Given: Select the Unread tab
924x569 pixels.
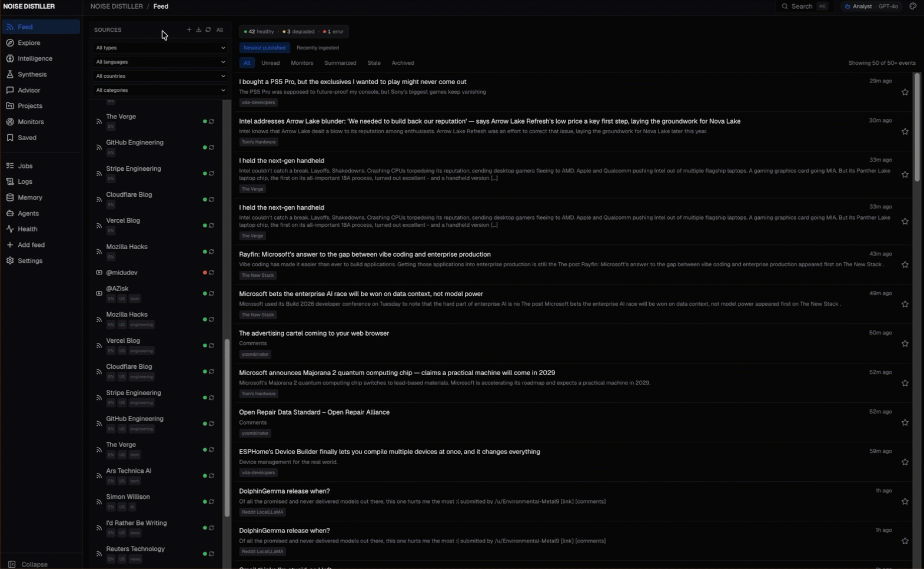Looking at the screenshot, I should pos(271,63).
